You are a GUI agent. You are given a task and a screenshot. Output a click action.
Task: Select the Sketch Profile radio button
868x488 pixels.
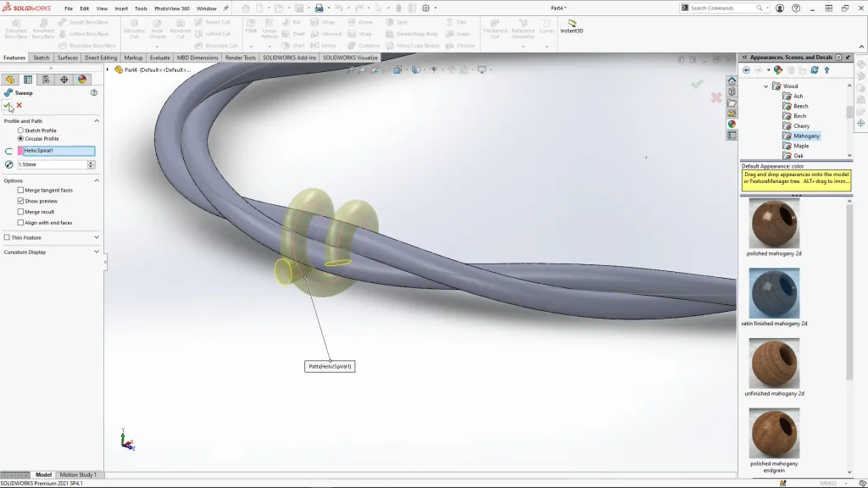[x=21, y=130]
